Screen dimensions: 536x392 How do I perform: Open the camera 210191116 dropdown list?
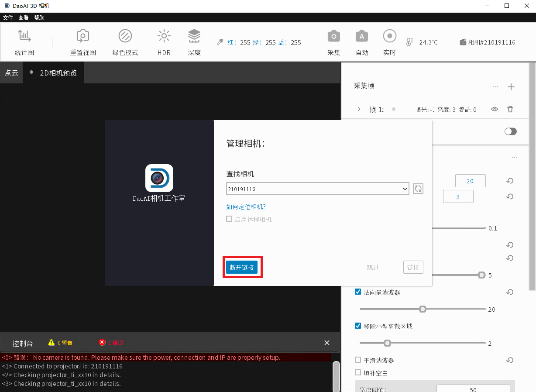(404, 189)
